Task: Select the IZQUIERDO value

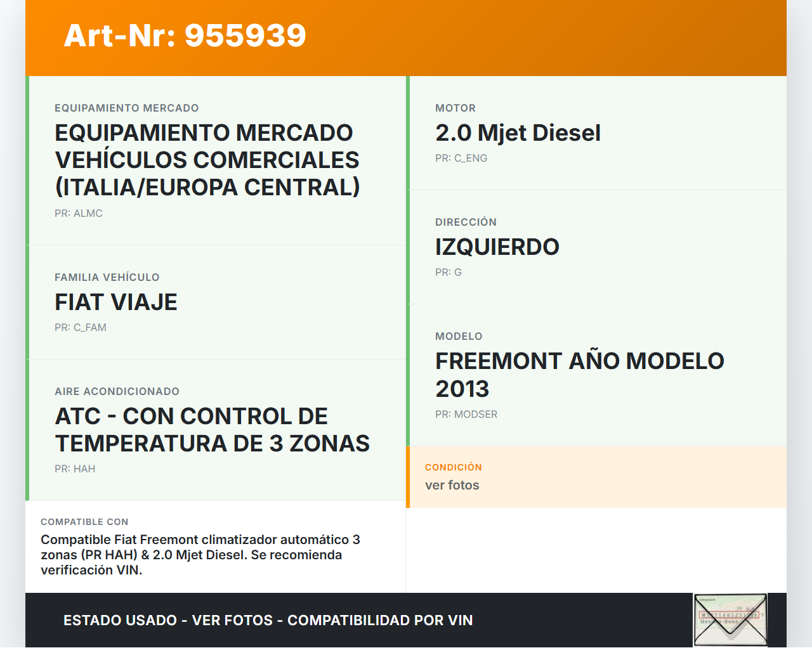Action: [x=497, y=247]
